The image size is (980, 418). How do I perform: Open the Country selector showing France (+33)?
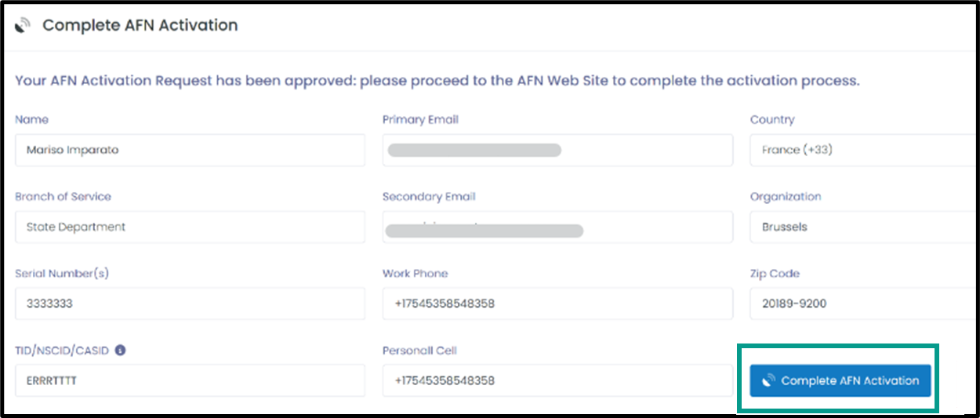pos(864,150)
